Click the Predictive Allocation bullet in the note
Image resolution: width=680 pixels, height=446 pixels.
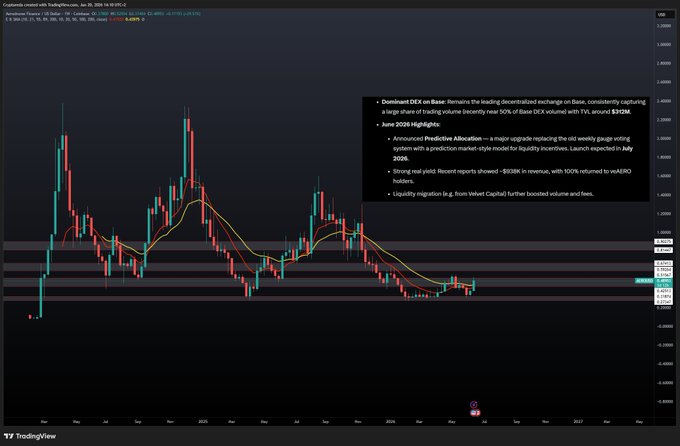tap(513, 148)
